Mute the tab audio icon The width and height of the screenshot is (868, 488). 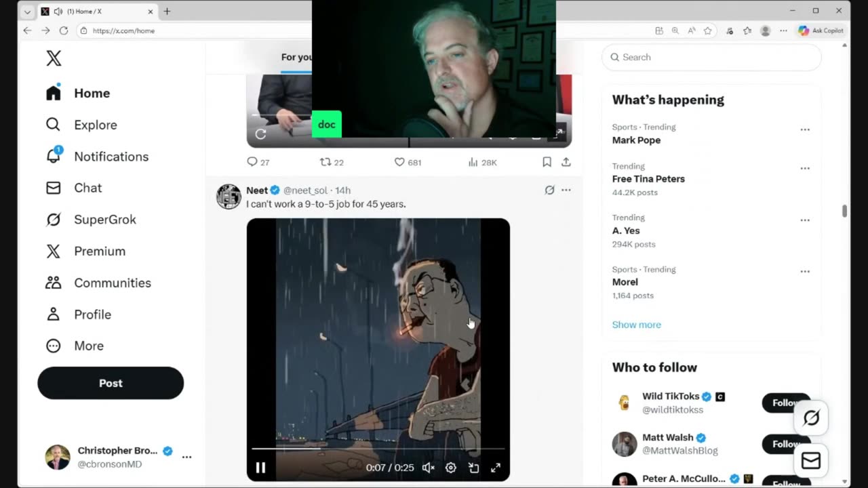point(58,12)
